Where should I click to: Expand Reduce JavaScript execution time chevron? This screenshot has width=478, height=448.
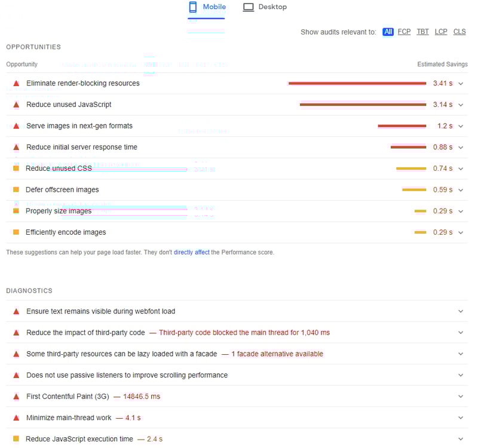(461, 439)
